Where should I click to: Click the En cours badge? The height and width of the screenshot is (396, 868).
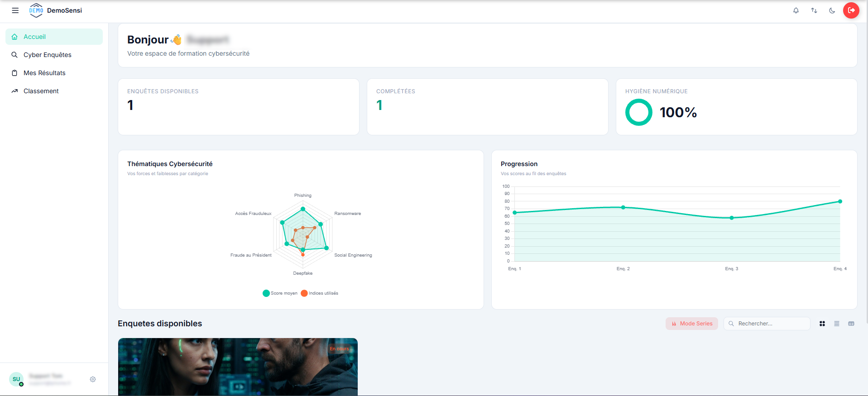340,348
